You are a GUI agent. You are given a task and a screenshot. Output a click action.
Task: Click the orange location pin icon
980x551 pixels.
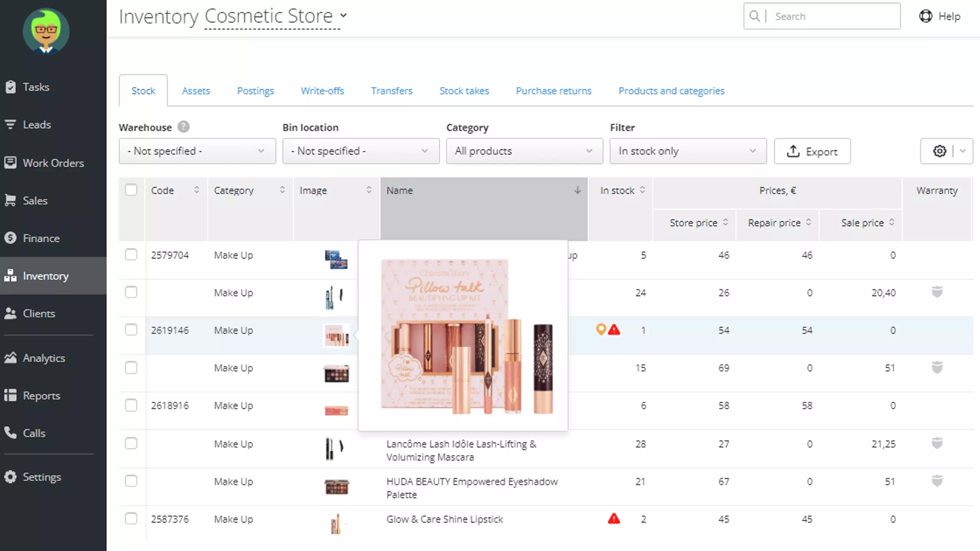point(601,329)
